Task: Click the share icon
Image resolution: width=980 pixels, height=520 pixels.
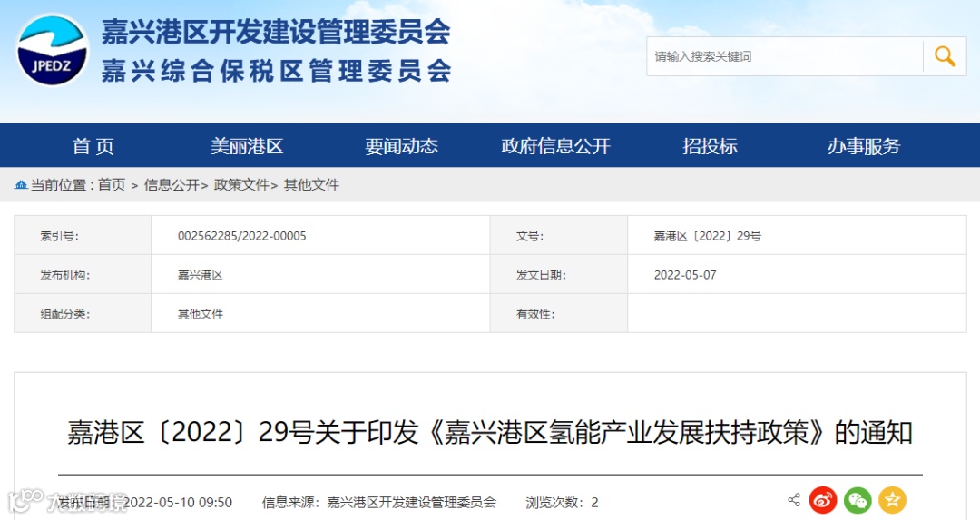Action: [x=794, y=500]
